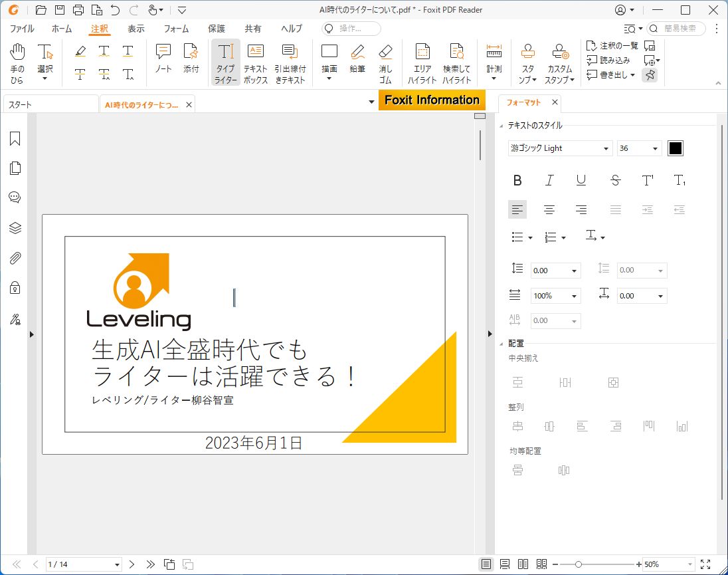Open the スタート document tab
The width and height of the screenshot is (728, 575).
point(50,104)
